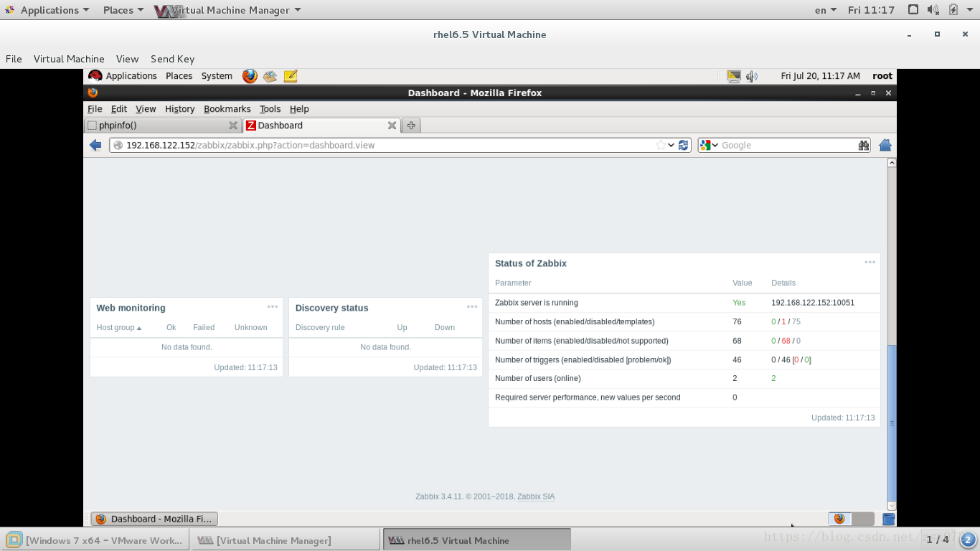Bookmark this page with the star icon
This screenshot has width=980, height=551.
pyautogui.click(x=661, y=145)
